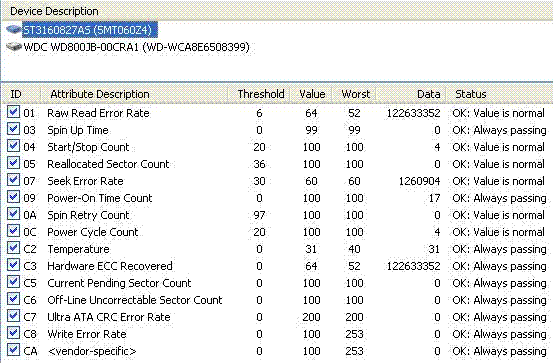Click the ID cell C2

click(x=30, y=249)
